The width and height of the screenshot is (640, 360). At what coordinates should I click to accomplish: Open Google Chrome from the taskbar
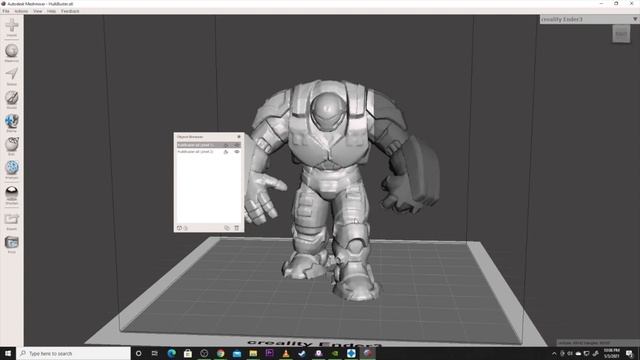point(220,353)
